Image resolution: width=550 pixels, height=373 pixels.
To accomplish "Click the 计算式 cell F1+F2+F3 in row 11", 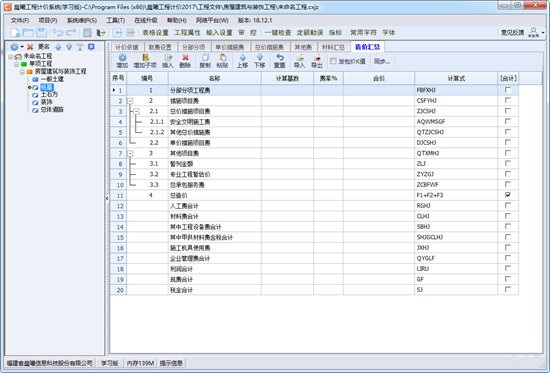I will tap(456, 195).
